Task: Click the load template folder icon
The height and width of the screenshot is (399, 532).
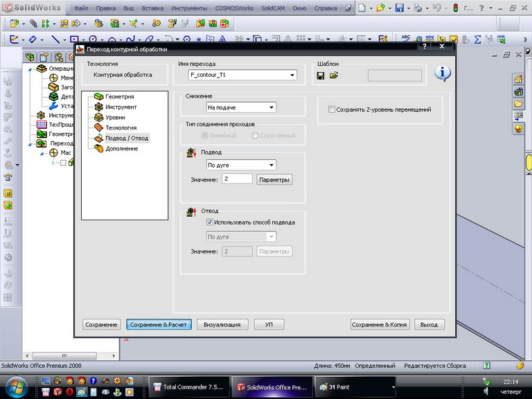Action: point(334,76)
